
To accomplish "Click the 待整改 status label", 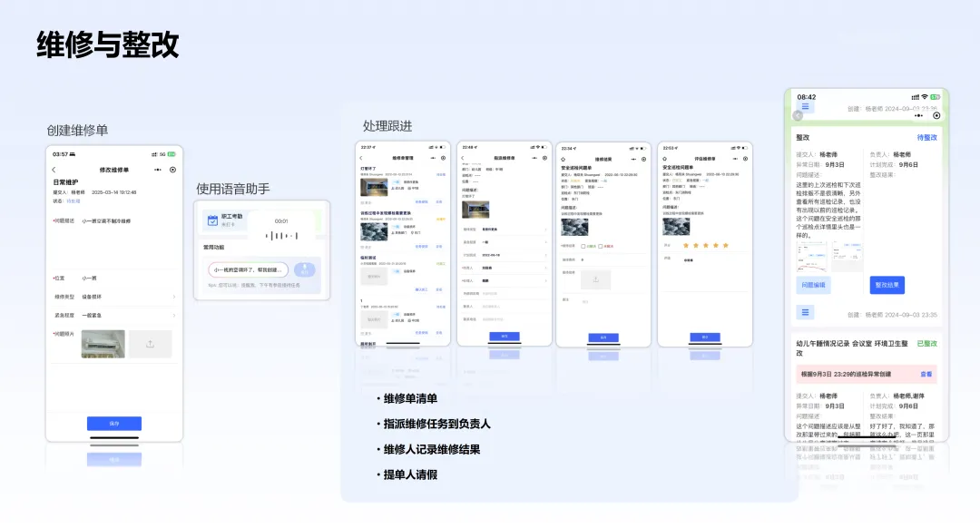I will (x=926, y=138).
